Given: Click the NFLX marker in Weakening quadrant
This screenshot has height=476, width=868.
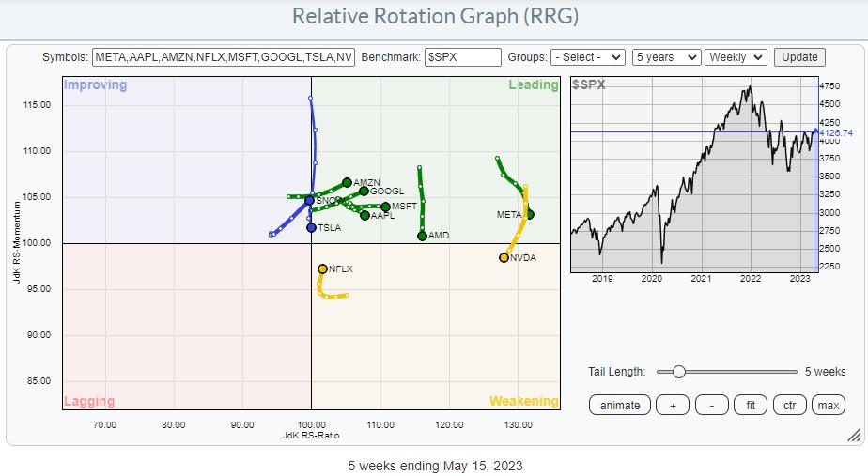Looking at the screenshot, I should coord(322,269).
